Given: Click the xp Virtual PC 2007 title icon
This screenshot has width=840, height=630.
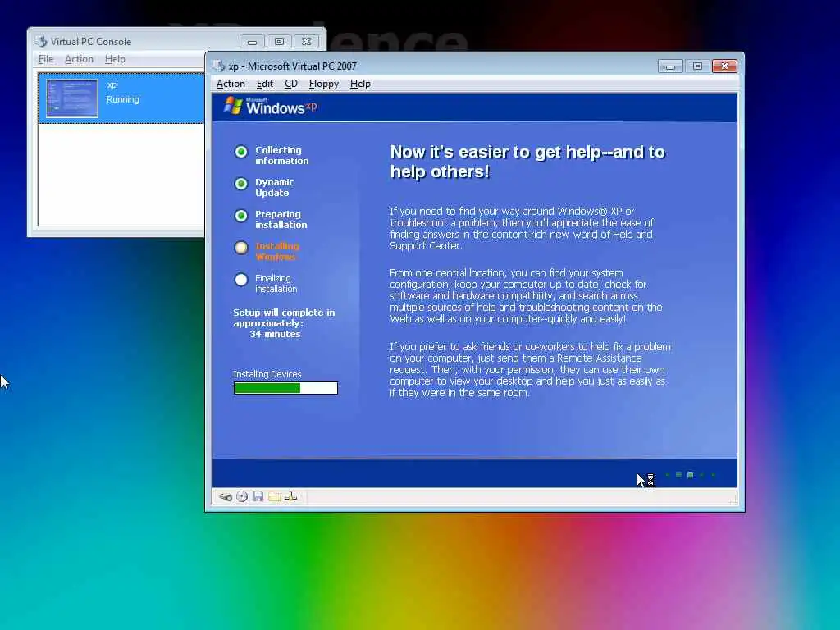Looking at the screenshot, I should (x=218, y=66).
